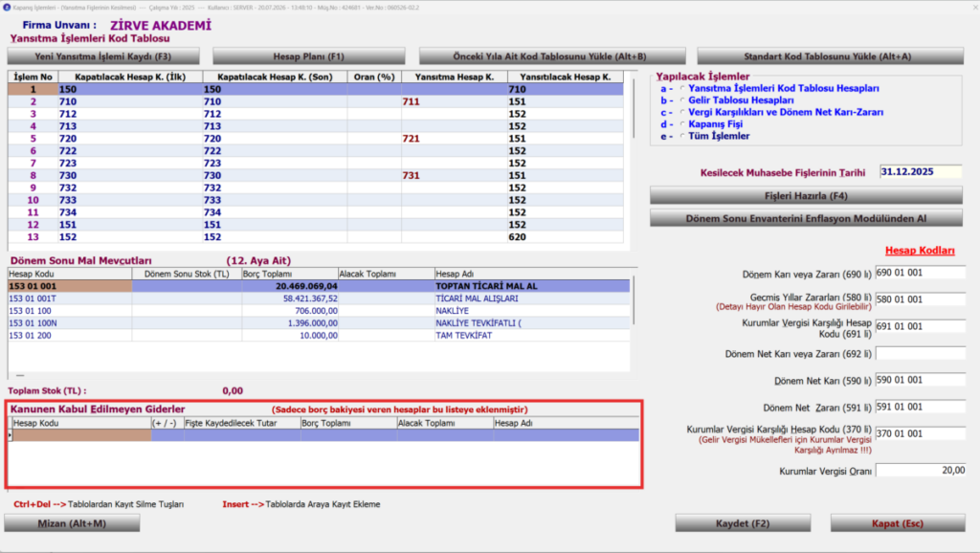Open Hesap Planı (F1)
This screenshot has height=553, width=980.
(309, 56)
